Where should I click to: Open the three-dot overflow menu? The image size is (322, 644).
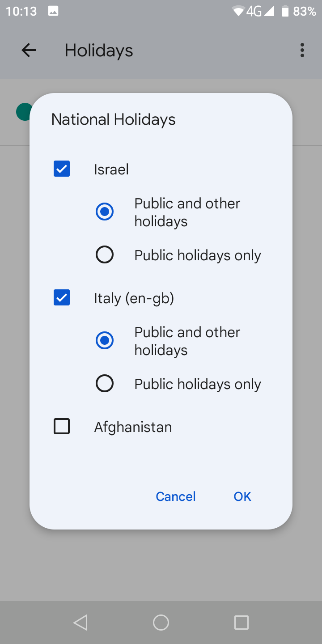click(302, 50)
